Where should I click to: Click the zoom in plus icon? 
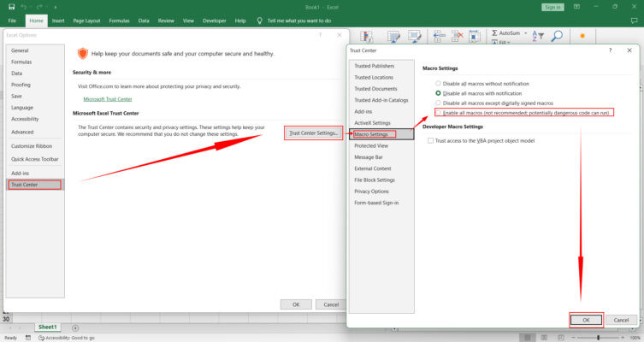click(623, 338)
